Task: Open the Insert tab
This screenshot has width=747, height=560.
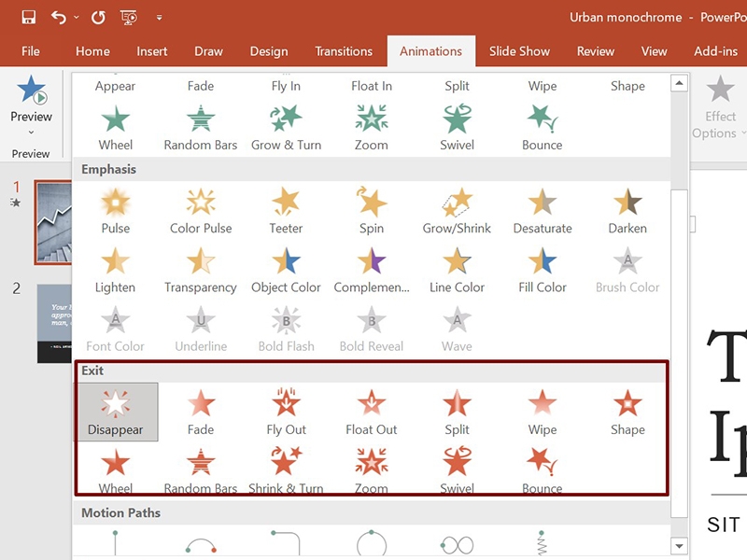Action: click(x=152, y=51)
